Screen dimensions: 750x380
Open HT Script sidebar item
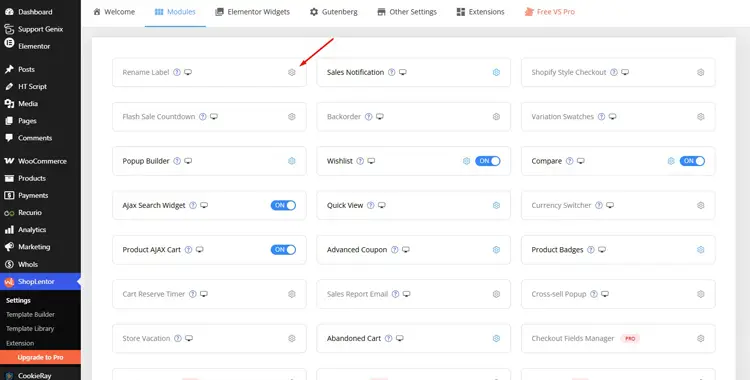point(40,87)
